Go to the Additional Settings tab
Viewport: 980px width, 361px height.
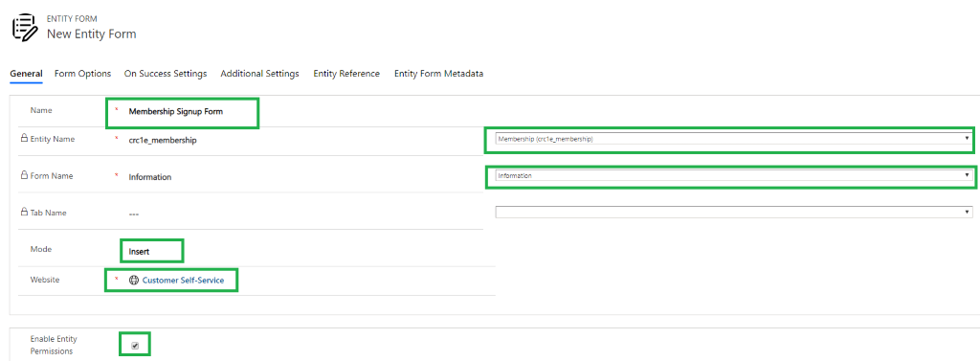coord(260,74)
